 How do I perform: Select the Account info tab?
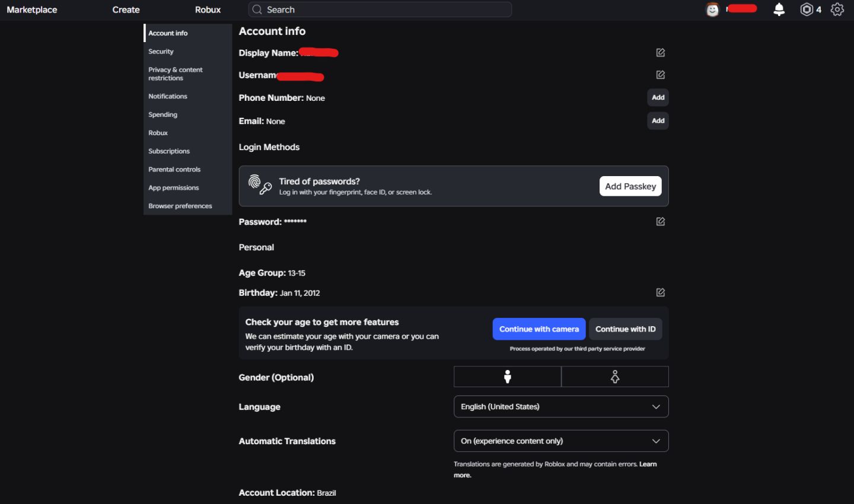click(x=187, y=33)
